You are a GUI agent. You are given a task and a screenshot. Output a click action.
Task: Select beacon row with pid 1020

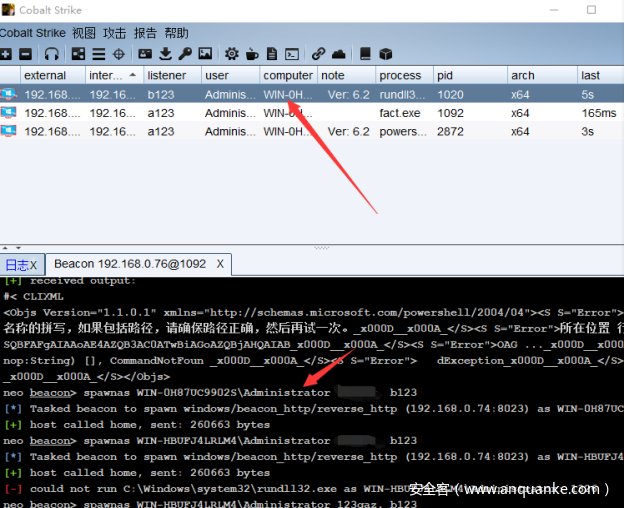click(312, 95)
